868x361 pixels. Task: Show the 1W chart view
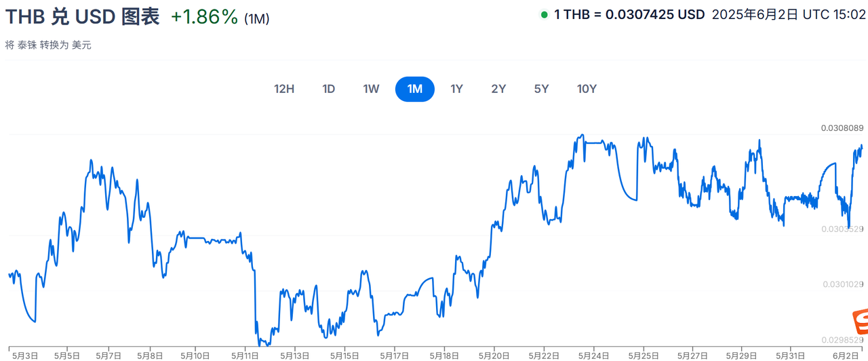click(371, 89)
